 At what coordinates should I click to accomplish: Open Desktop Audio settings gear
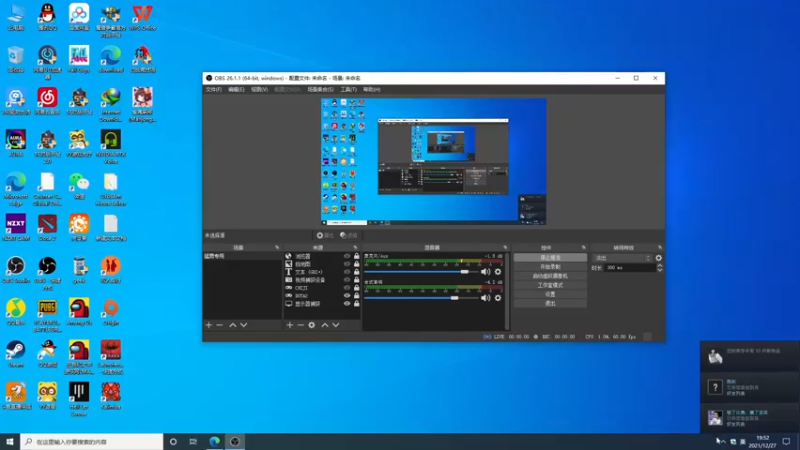[498, 298]
